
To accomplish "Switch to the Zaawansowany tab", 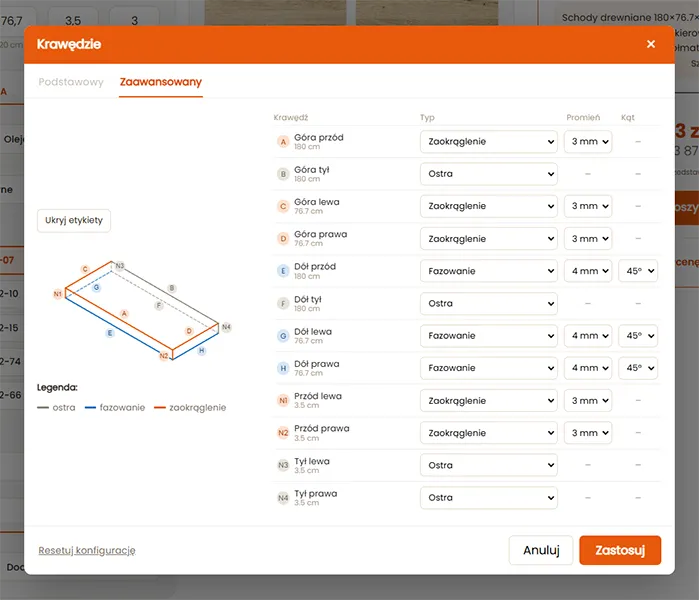I will tap(161, 82).
